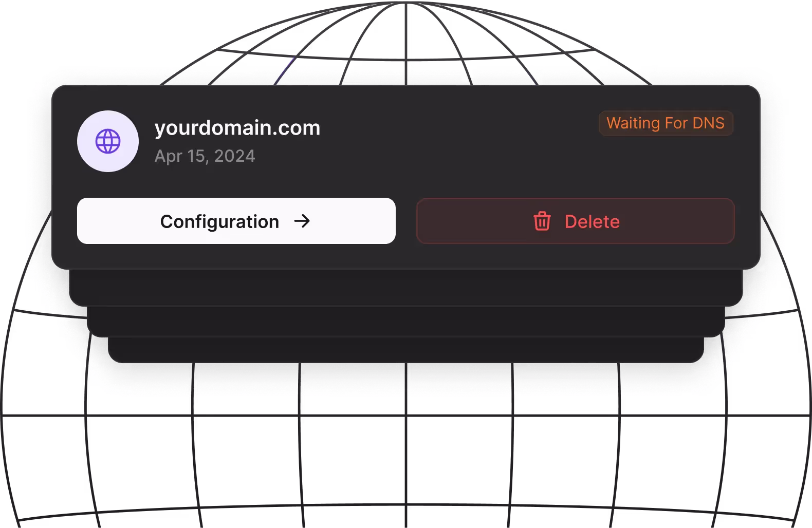Click the Apr 15, 2024 date text

tap(205, 156)
